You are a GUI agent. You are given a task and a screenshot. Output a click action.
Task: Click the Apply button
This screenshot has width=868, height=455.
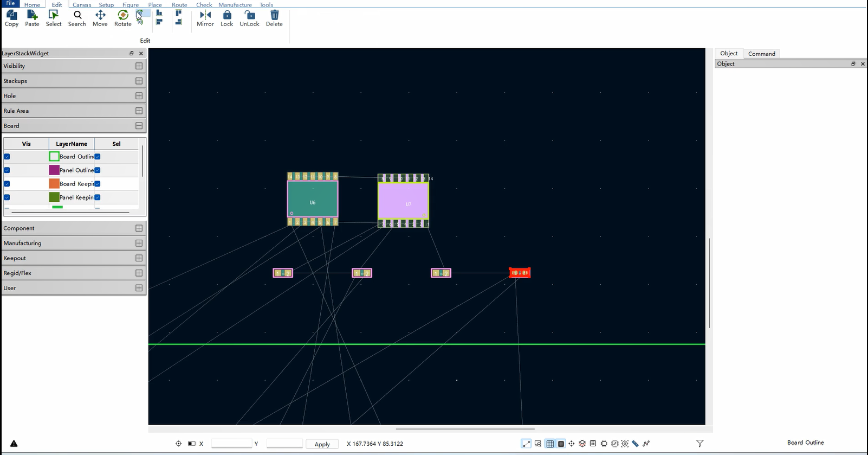point(322,444)
